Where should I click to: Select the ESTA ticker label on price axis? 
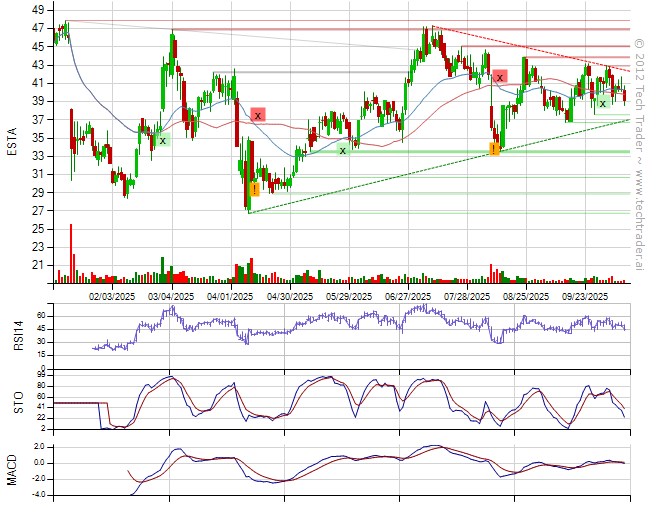coord(12,147)
